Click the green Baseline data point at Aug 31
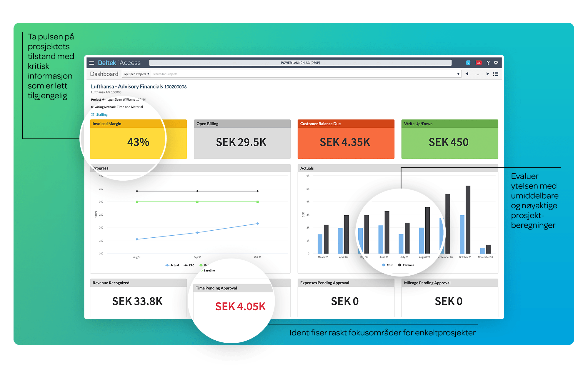This screenshot has height=368, width=588. click(x=137, y=202)
